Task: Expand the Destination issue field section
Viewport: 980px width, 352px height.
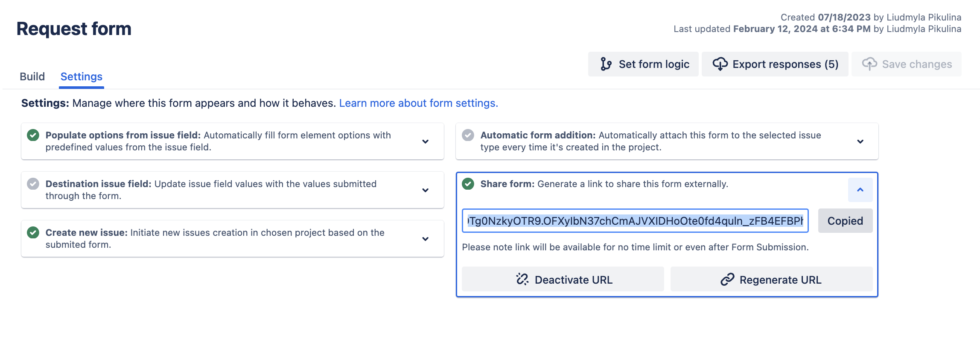Action: (425, 190)
